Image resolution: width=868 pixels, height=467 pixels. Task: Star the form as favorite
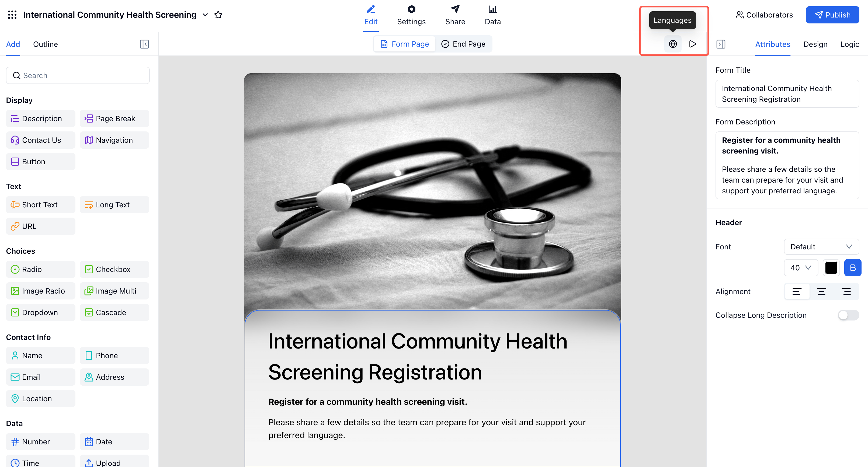coord(218,15)
